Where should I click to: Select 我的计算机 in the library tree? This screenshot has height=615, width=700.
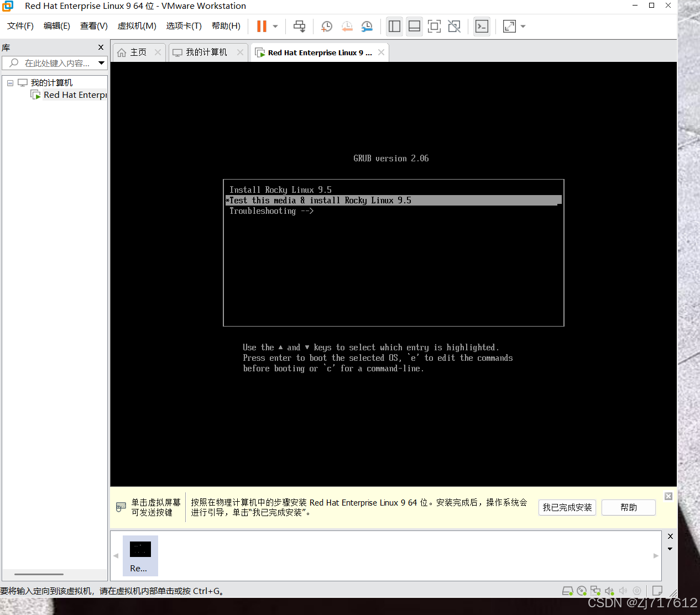tap(51, 82)
